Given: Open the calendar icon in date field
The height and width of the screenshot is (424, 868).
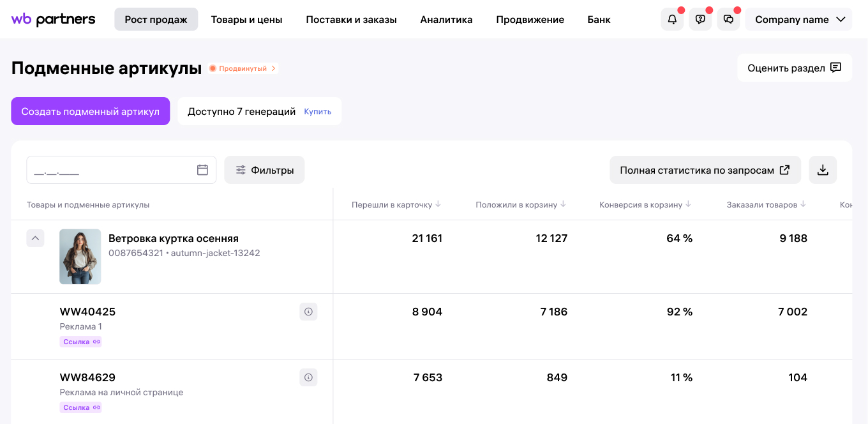Looking at the screenshot, I should (x=203, y=169).
